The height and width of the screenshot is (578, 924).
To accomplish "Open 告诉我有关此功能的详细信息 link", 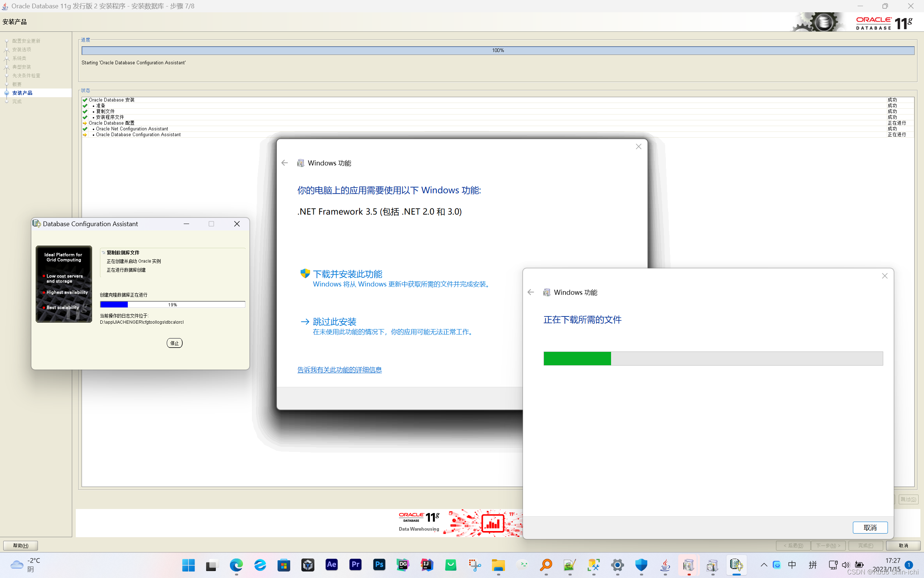I will point(339,370).
